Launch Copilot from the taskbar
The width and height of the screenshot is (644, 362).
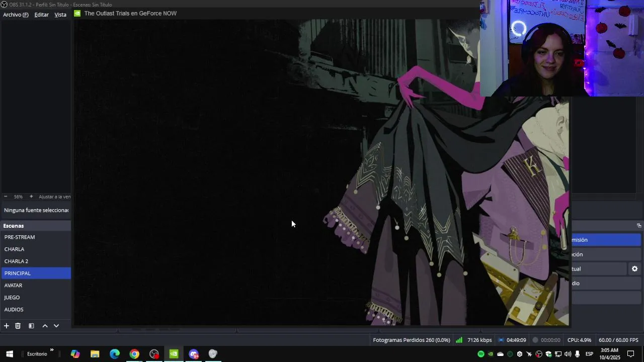[x=75, y=354]
